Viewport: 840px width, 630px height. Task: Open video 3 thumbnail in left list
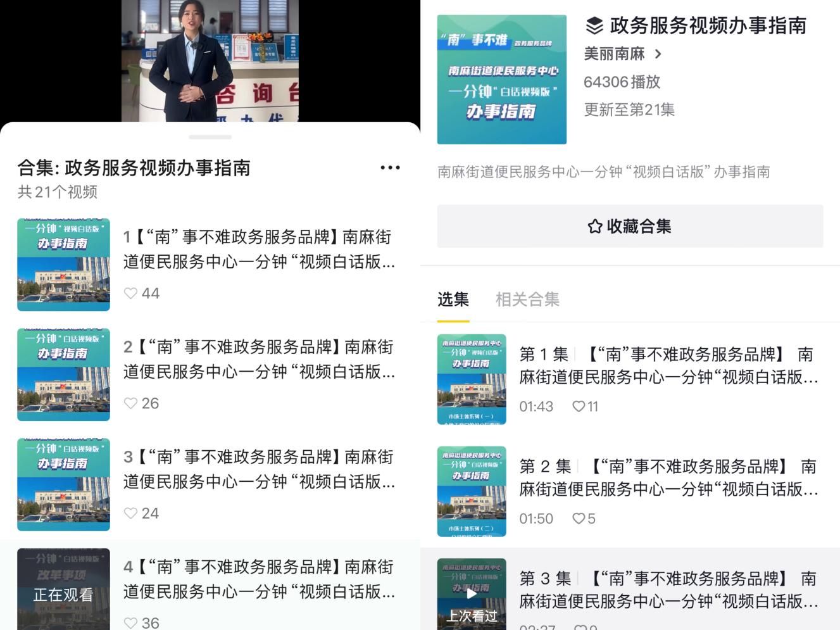(63, 484)
